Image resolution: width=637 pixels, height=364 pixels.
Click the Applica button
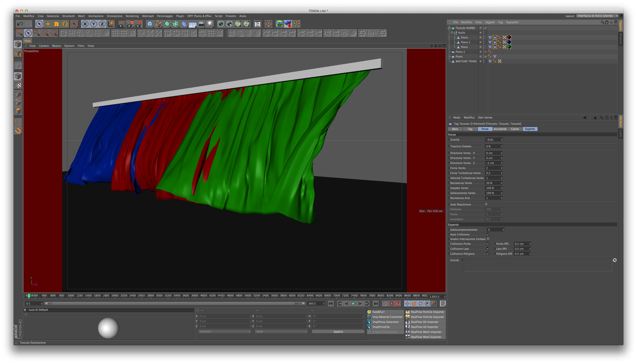pyautogui.click(x=338, y=332)
